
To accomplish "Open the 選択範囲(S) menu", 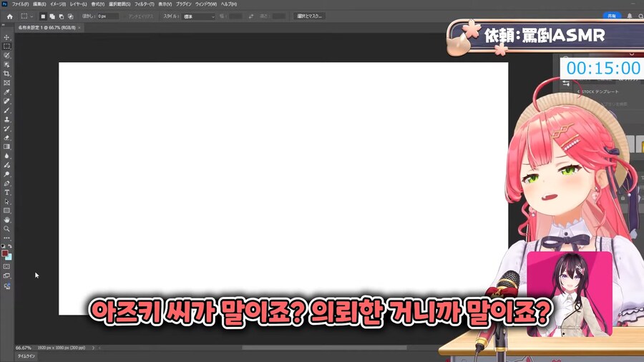I will [x=119, y=4].
